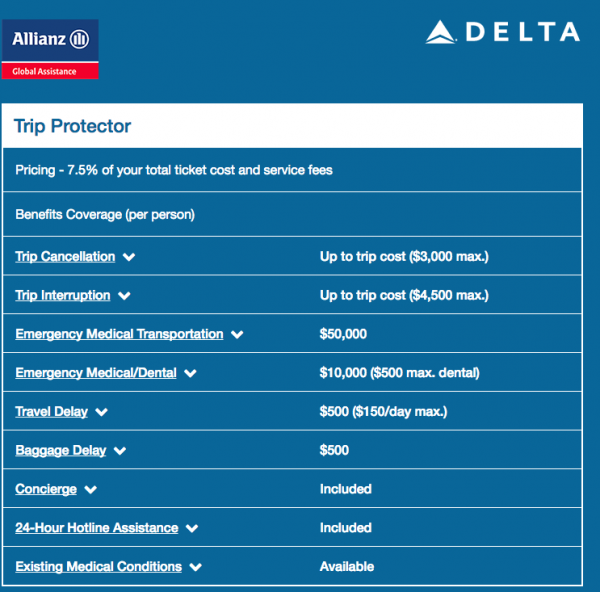Open the Existing Medical Conditions link
The height and width of the screenshot is (592, 600).
coord(99,567)
